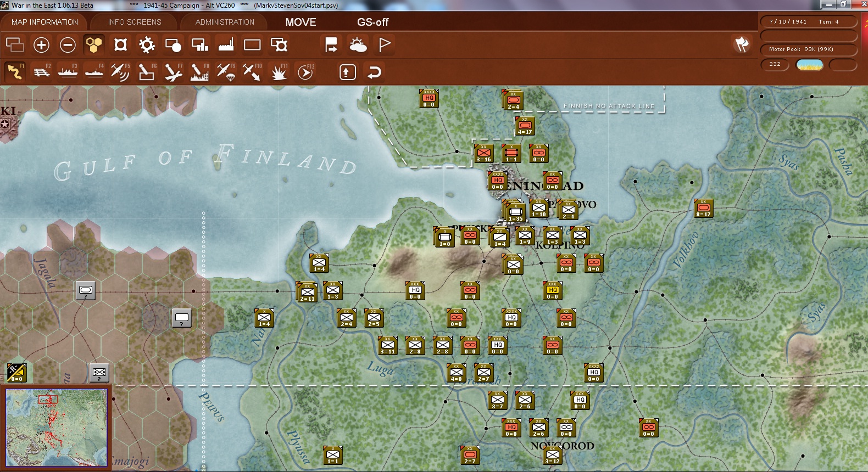Click the Motor Pool 93K readout
The width and height of the screenshot is (868, 472).
(809, 49)
